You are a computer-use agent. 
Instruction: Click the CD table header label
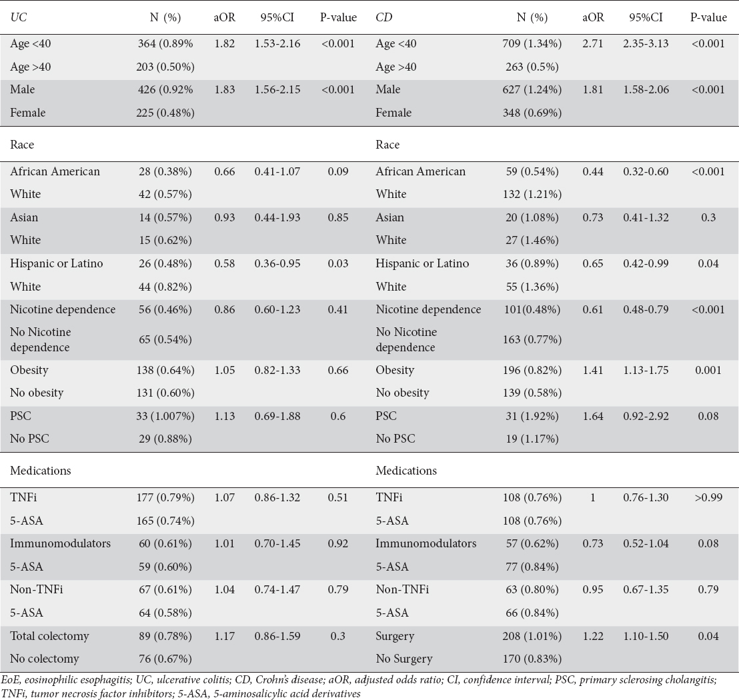pyautogui.click(x=384, y=17)
